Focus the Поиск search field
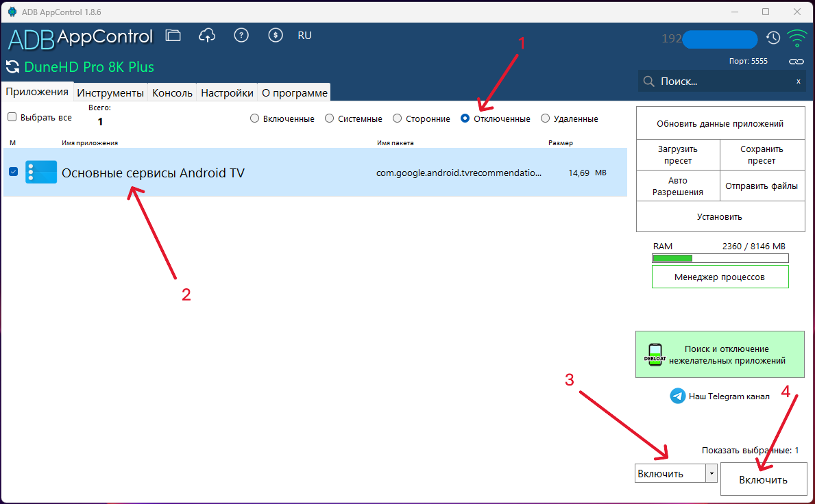 tap(722, 81)
